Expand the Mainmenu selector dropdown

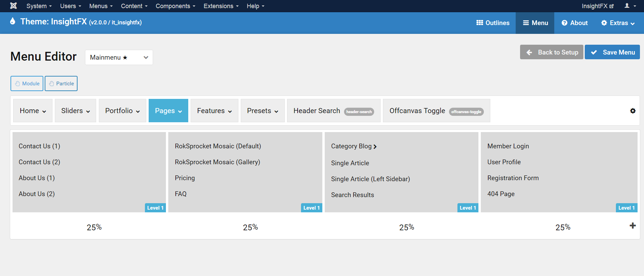119,57
